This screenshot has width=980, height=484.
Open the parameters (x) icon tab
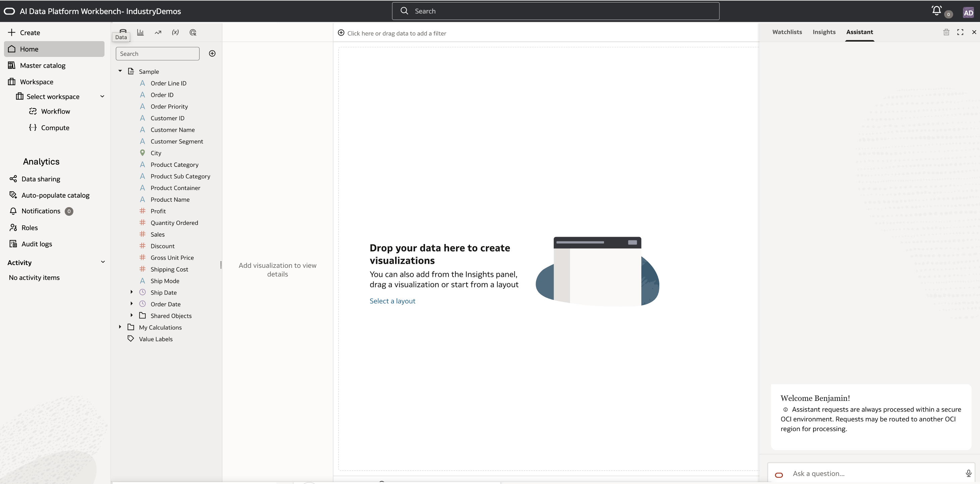click(x=175, y=32)
